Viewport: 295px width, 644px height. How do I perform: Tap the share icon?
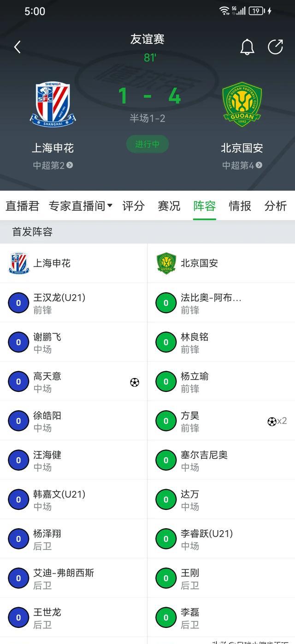pyautogui.click(x=275, y=47)
